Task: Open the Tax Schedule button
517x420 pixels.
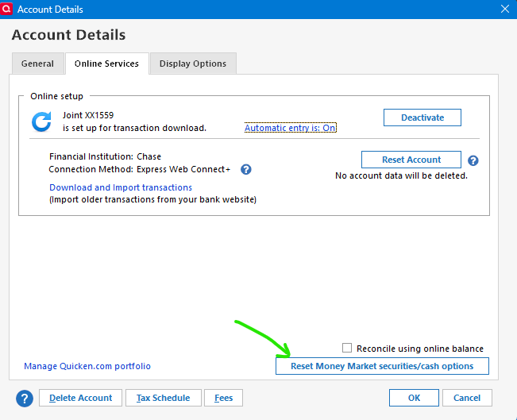Action: [x=164, y=398]
